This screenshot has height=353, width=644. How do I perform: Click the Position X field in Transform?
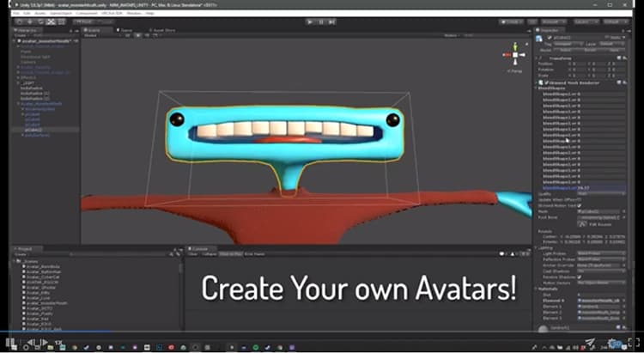(x=579, y=64)
